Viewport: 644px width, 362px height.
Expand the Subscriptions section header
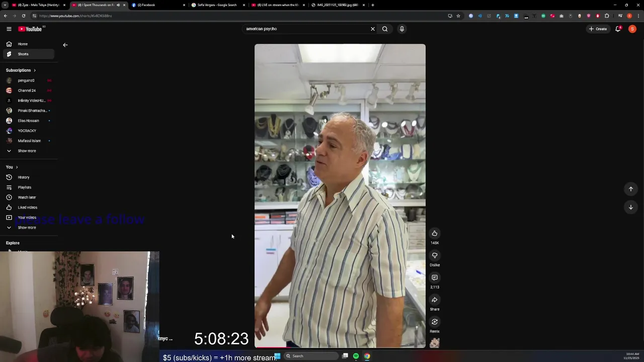[x=21, y=70]
